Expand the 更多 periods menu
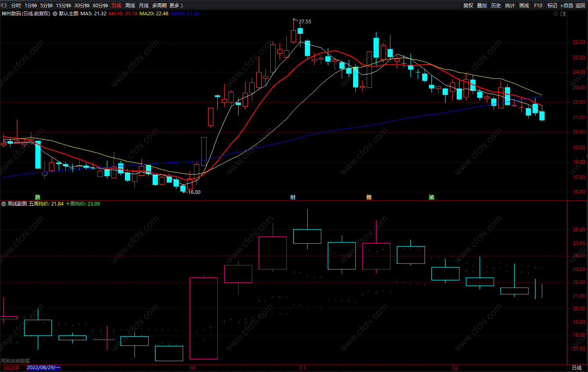Viewport: 588px width, 372px height. [x=176, y=6]
